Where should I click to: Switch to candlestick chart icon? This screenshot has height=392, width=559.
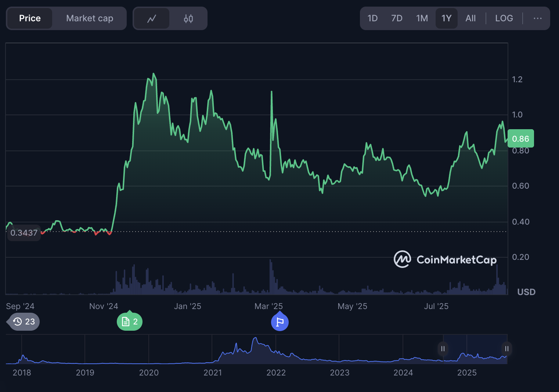pyautogui.click(x=188, y=18)
